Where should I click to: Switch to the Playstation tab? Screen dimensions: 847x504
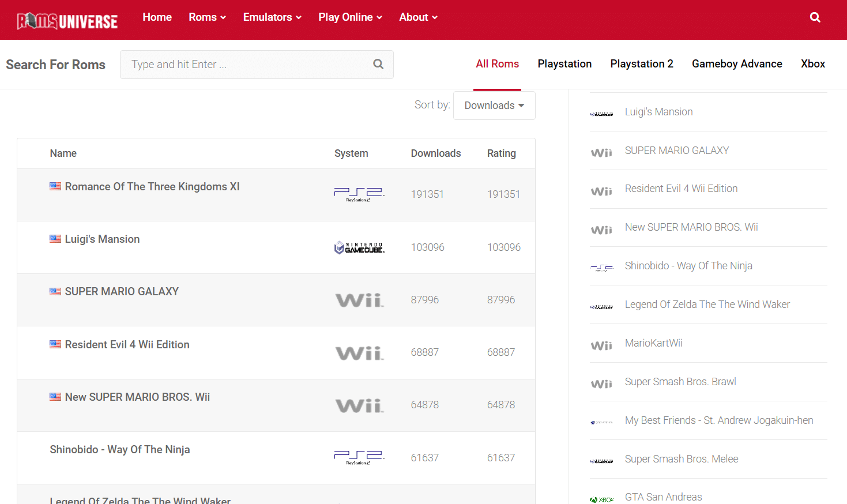pyautogui.click(x=564, y=64)
